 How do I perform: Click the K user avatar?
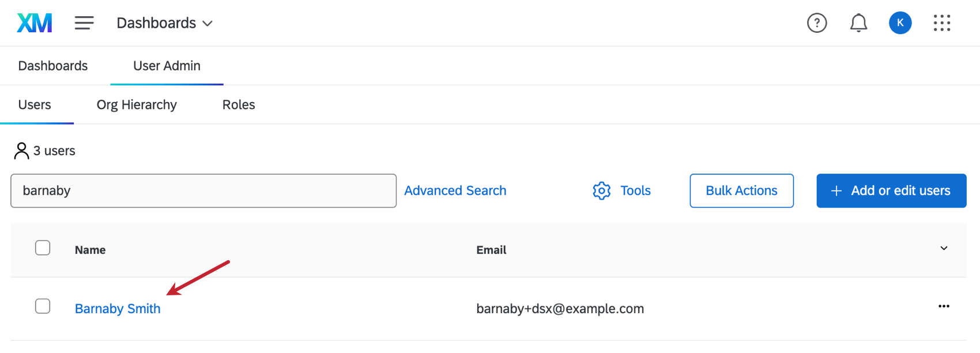click(x=900, y=23)
